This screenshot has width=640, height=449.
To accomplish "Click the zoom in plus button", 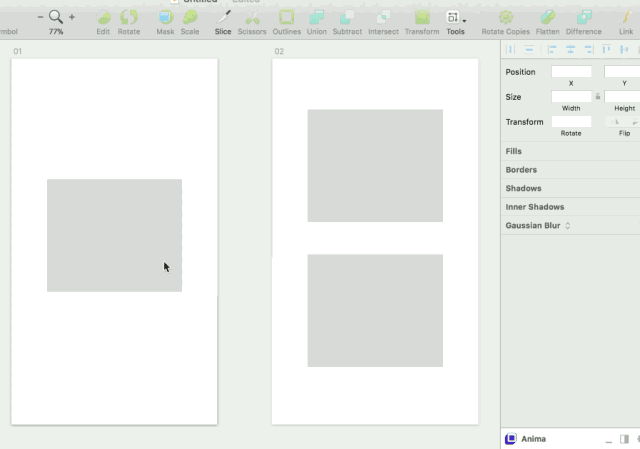I will (72, 17).
